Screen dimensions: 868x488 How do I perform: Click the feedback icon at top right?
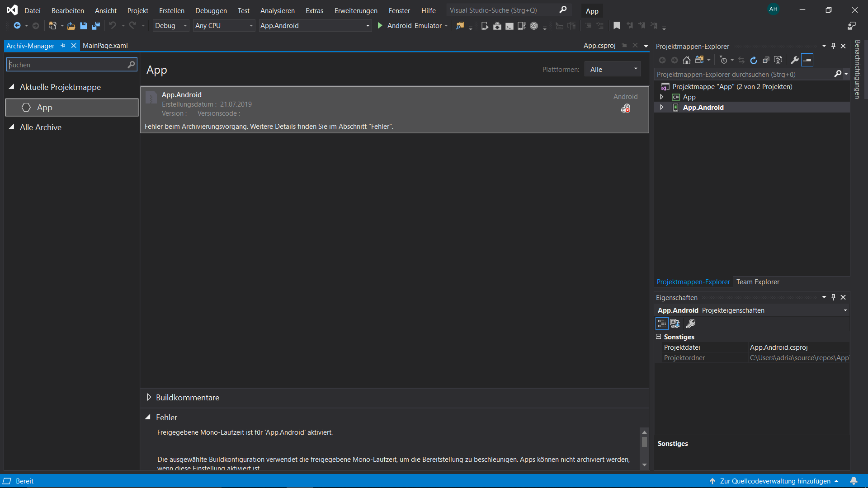tap(852, 26)
